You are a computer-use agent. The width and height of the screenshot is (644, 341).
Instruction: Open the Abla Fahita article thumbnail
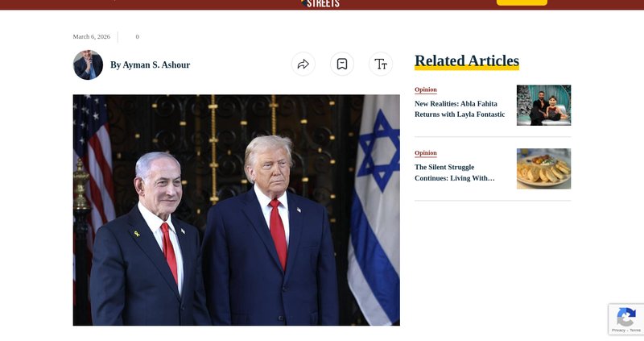[x=543, y=106]
